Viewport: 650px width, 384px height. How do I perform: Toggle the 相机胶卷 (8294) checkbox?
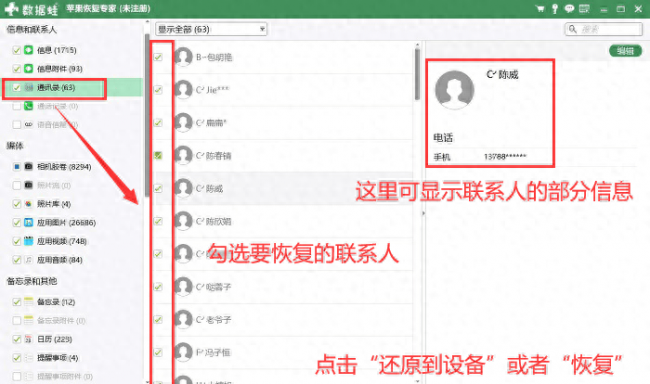coord(17,167)
